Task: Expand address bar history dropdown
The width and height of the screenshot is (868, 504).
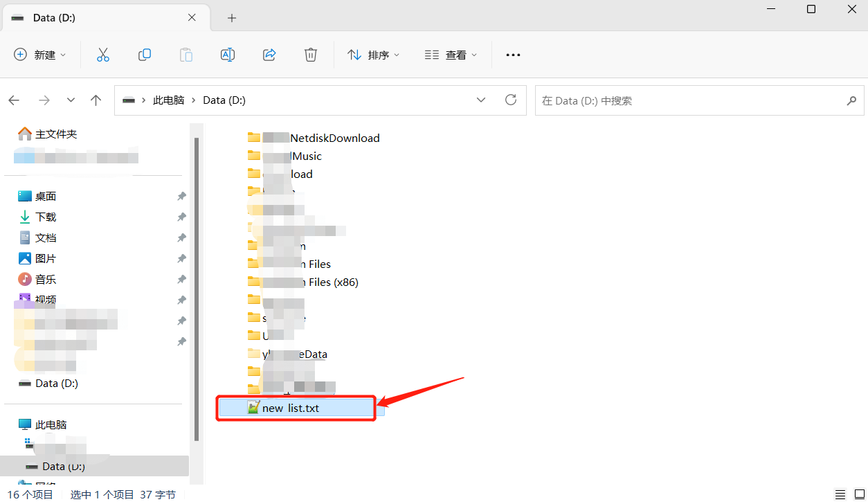Action: click(481, 100)
